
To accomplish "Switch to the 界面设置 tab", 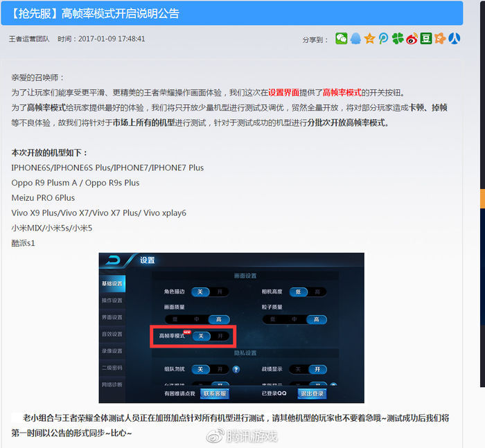I will 112,317.
